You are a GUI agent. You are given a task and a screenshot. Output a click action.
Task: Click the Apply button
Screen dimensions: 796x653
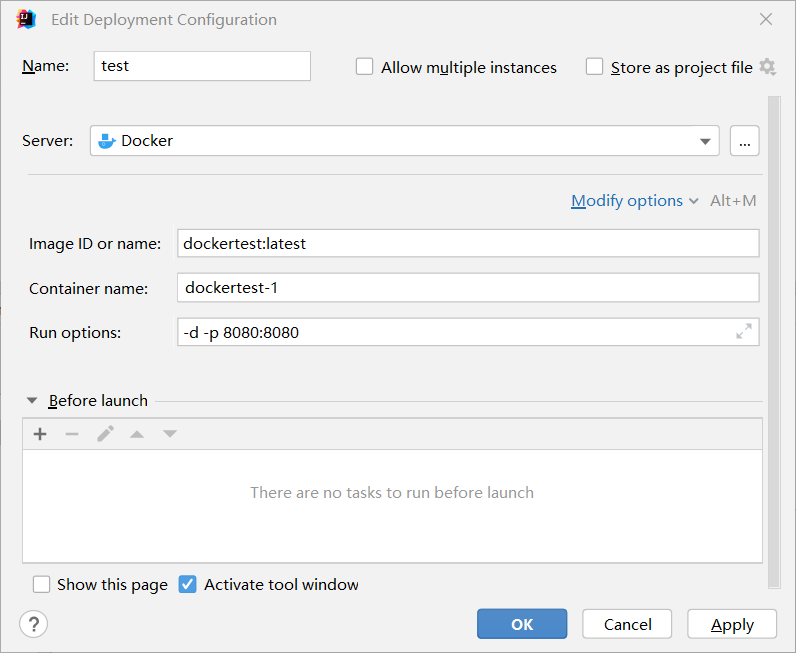click(732, 624)
